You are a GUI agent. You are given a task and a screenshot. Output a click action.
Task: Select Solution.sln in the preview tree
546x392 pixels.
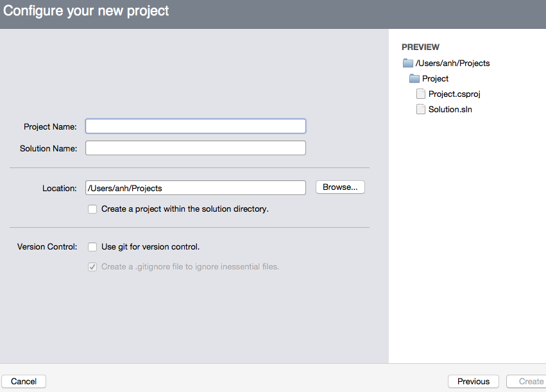click(450, 109)
